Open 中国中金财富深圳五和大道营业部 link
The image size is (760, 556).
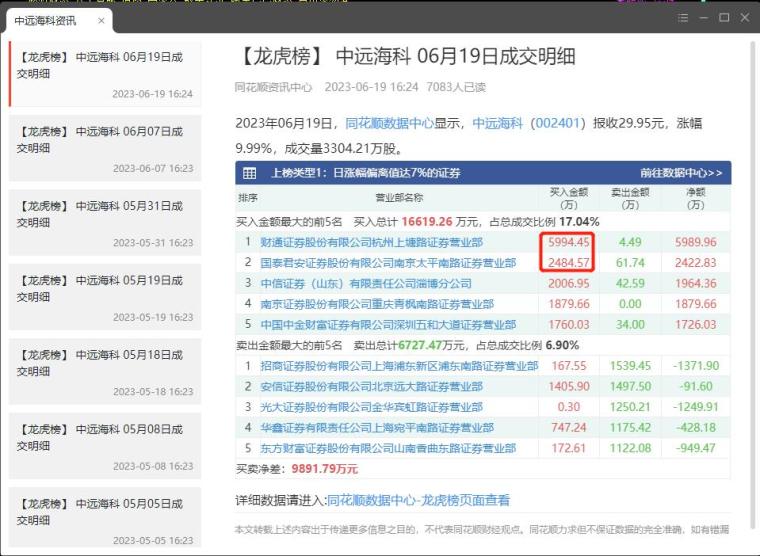click(388, 325)
